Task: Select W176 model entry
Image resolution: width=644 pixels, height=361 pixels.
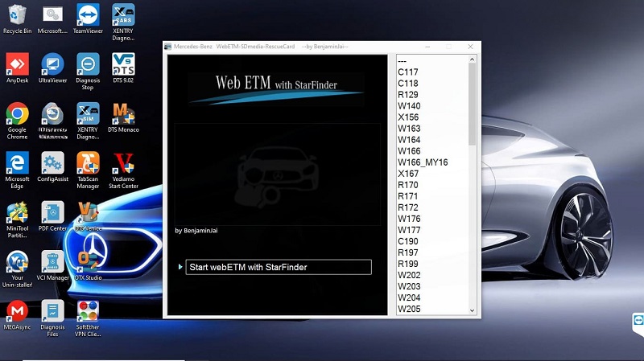Action: 409,219
